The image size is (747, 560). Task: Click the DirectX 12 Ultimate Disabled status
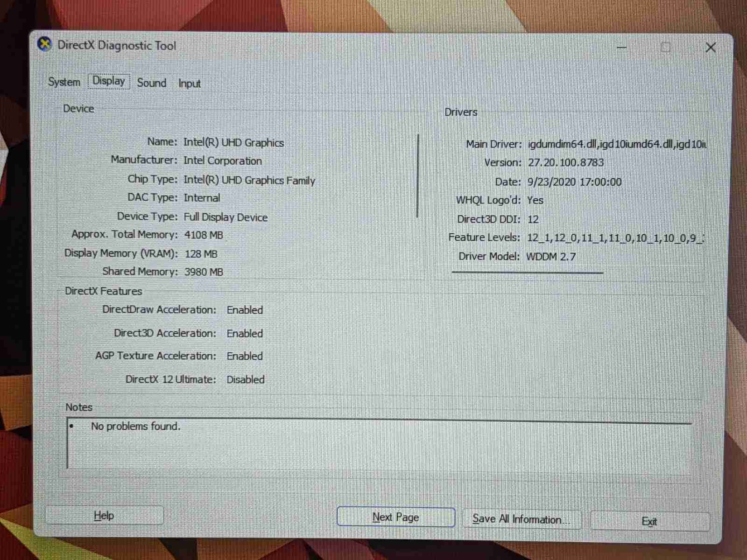pos(246,379)
